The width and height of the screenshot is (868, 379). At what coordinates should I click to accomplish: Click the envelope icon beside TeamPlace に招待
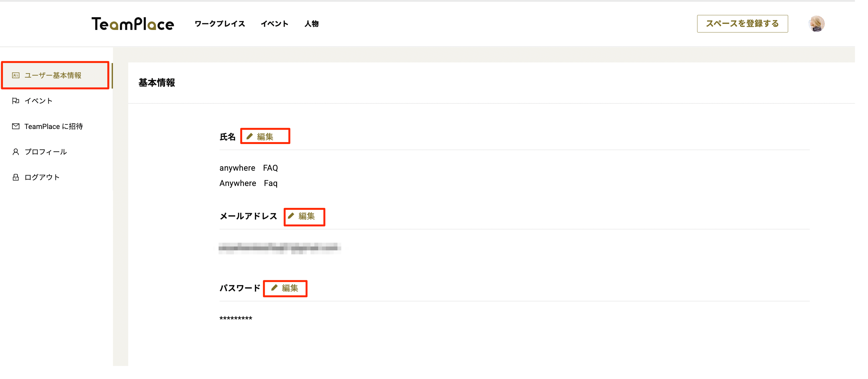point(16,126)
